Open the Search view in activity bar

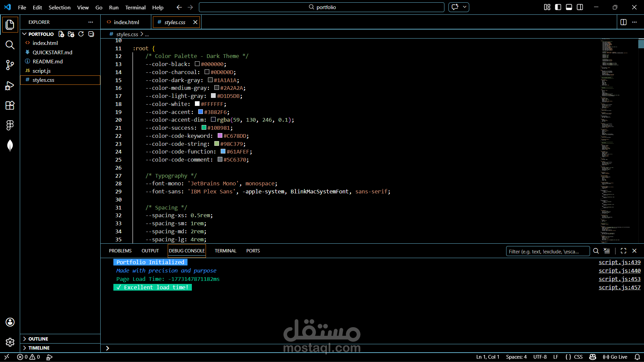pos(10,45)
